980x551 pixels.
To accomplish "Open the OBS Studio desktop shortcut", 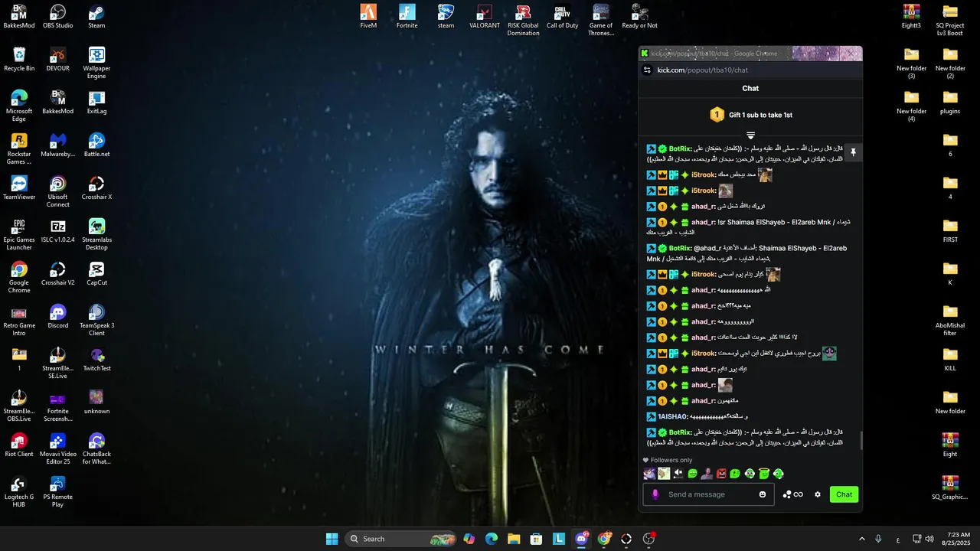I will tap(58, 17).
